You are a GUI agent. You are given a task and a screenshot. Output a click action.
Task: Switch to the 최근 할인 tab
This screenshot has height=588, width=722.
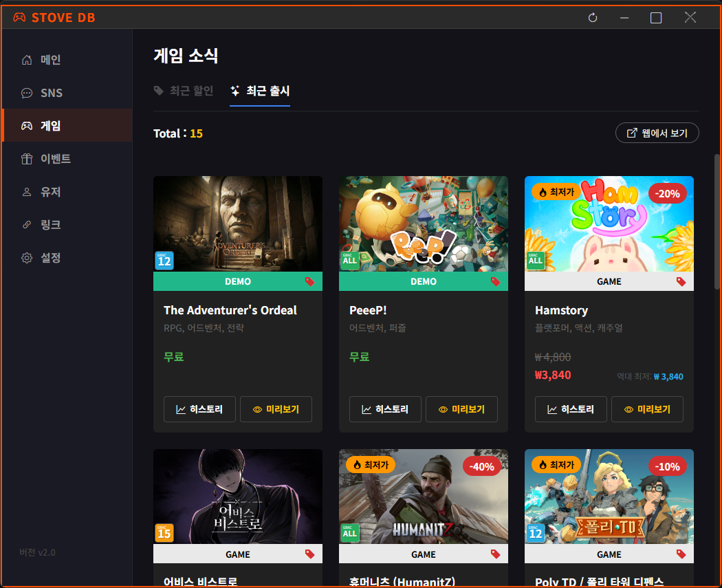(184, 91)
